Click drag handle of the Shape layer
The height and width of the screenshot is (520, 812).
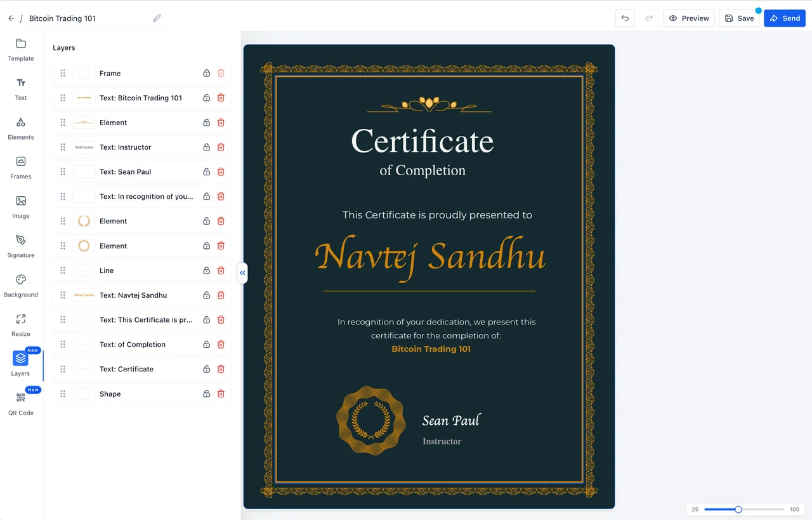click(x=63, y=394)
